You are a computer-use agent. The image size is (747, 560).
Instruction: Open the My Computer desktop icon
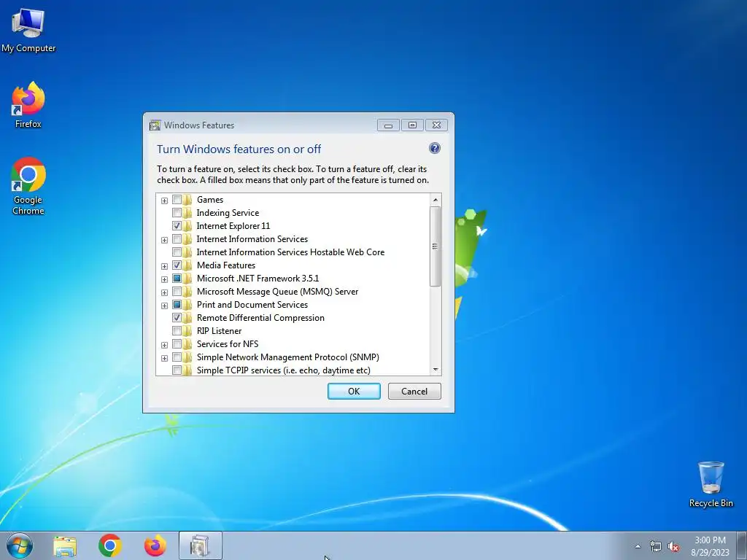click(28, 29)
